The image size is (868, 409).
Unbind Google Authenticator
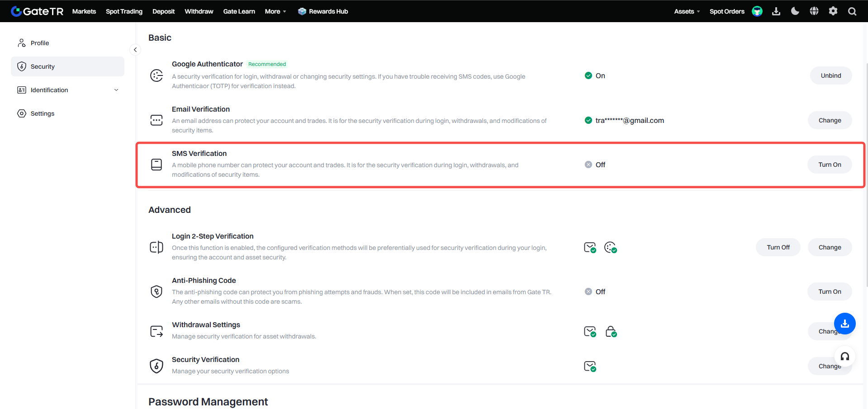tap(831, 75)
